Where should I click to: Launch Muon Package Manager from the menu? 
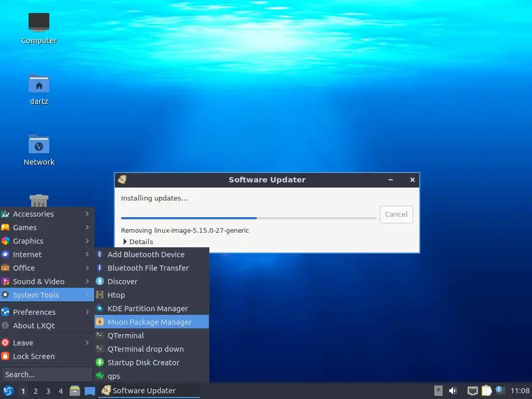[152, 322]
